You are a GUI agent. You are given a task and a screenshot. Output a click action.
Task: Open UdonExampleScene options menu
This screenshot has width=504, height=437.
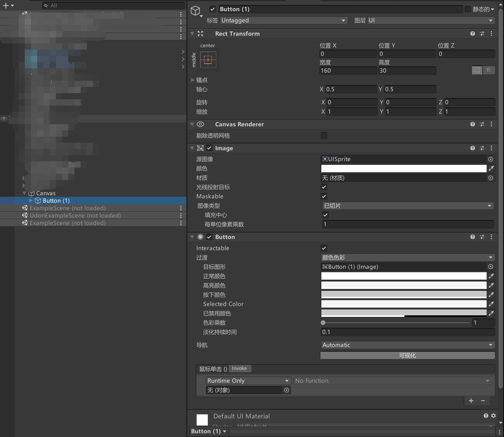click(x=181, y=215)
